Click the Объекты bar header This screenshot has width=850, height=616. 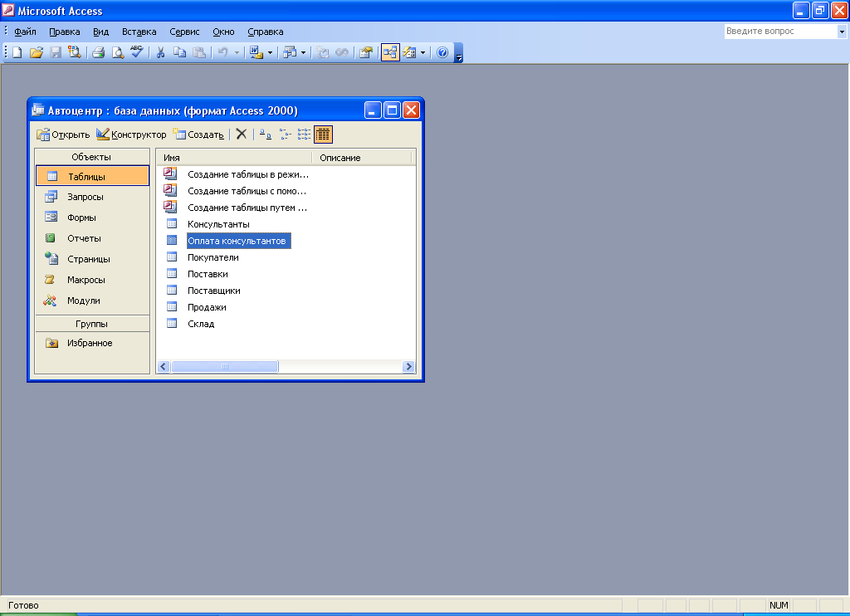[92, 157]
